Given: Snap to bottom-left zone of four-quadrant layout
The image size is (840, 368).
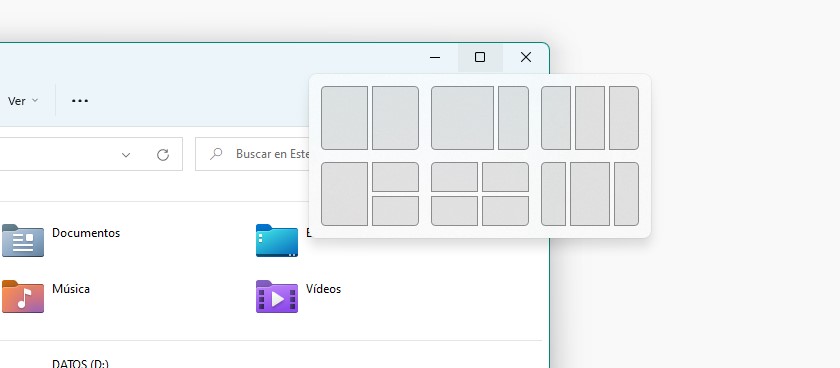Looking at the screenshot, I should pyautogui.click(x=454, y=211).
